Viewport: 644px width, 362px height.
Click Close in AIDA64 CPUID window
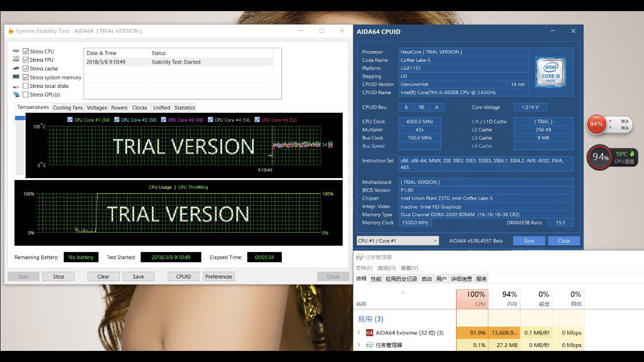click(x=564, y=240)
